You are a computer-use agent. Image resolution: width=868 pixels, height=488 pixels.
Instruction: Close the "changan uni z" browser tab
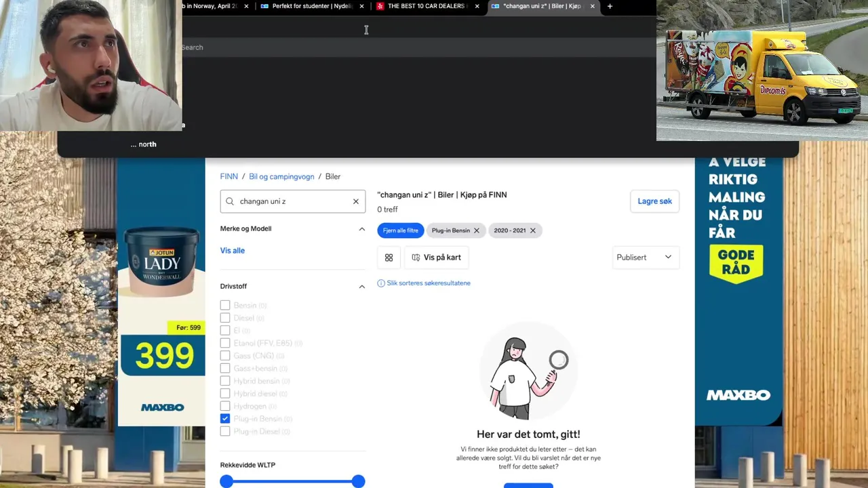(x=593, y=6)
